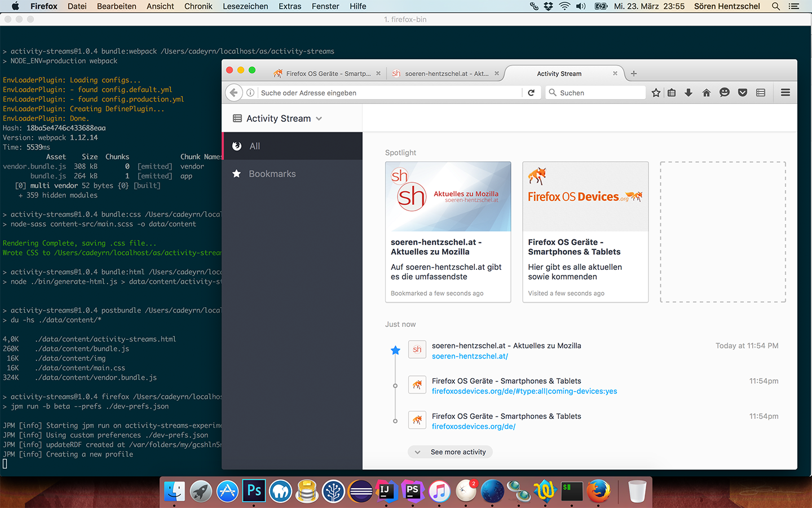Image resolution: width=812 pixels, height=508 pixels.
Task: Click 'Today at 11:54 PM' timestamp
Action: click(x=747, y=346)
